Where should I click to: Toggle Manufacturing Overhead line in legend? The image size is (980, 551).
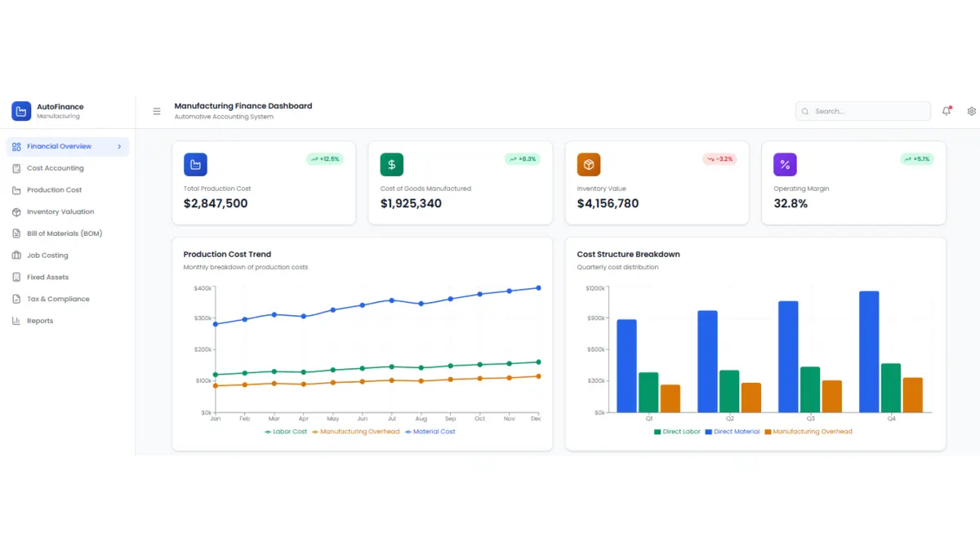[356, 432]
